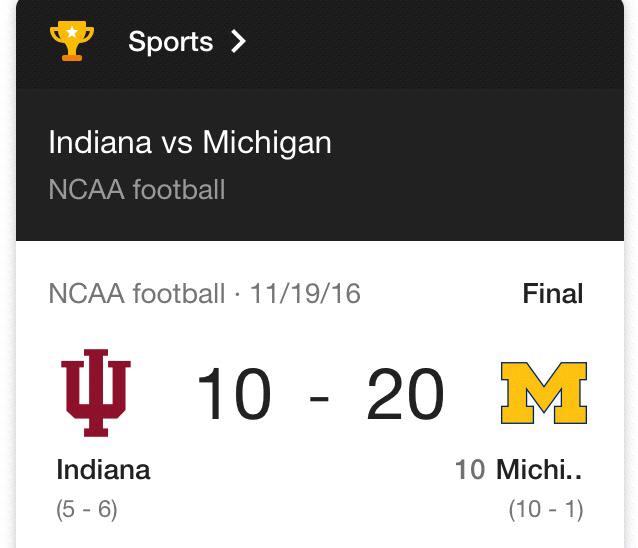This screenshot has height=548, width=638.
Task: Open the Sports header label
Action: click(x=170, y=42)
